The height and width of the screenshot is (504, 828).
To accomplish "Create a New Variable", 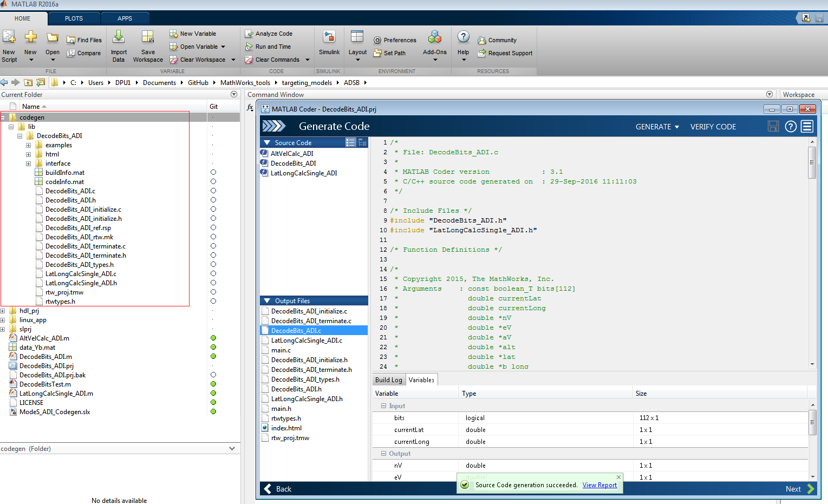I will point(193,34).
